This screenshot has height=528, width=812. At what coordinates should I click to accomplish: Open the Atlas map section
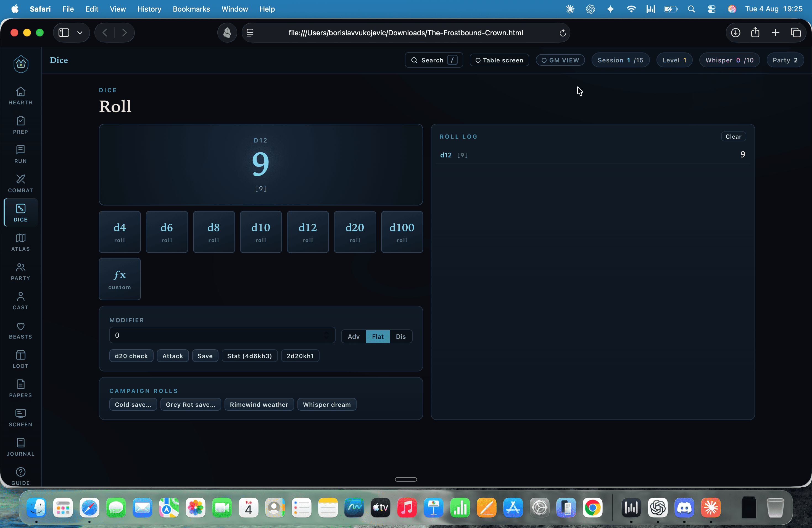tap(20, 242)
